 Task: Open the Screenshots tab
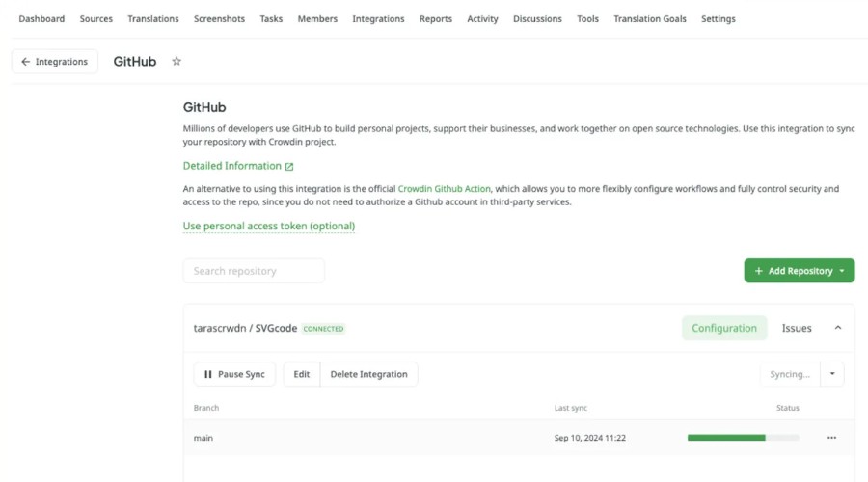click(x=219, y=19)
